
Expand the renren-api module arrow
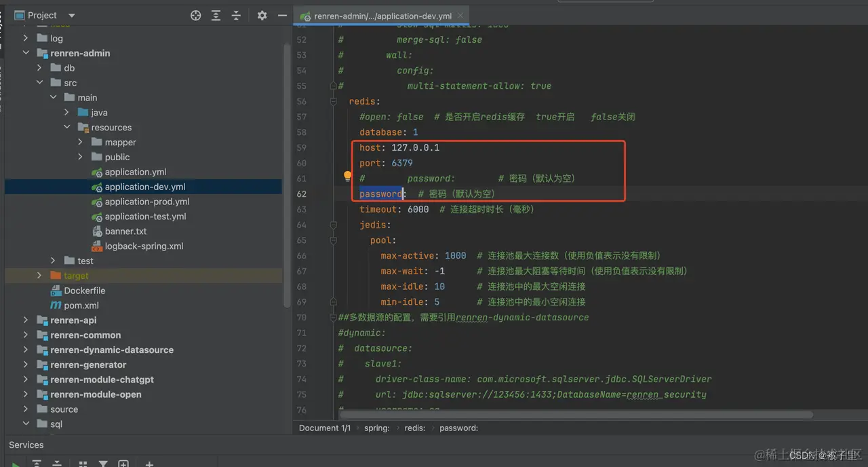click(x=26, y=320)
